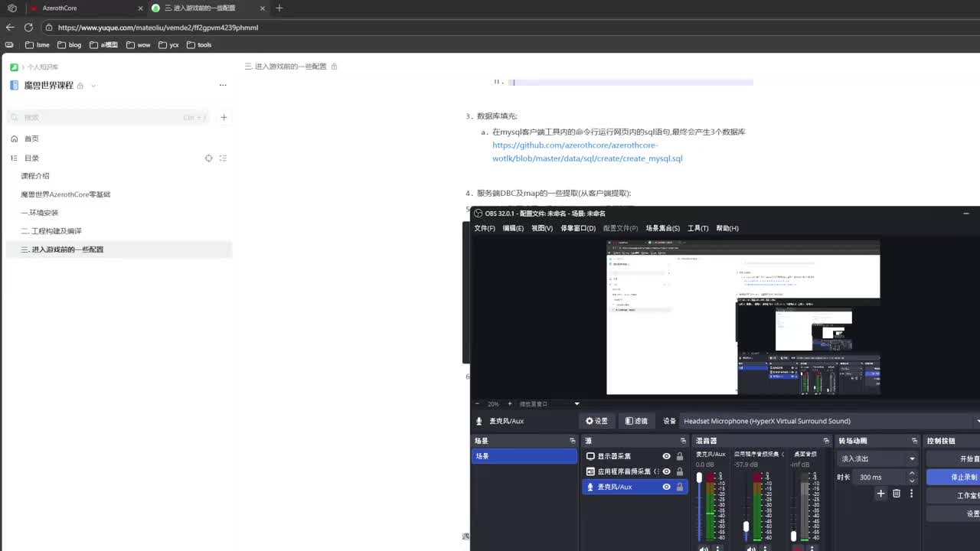
Task: Open the OBS 文件(F) menu
Action: point(484,228)
